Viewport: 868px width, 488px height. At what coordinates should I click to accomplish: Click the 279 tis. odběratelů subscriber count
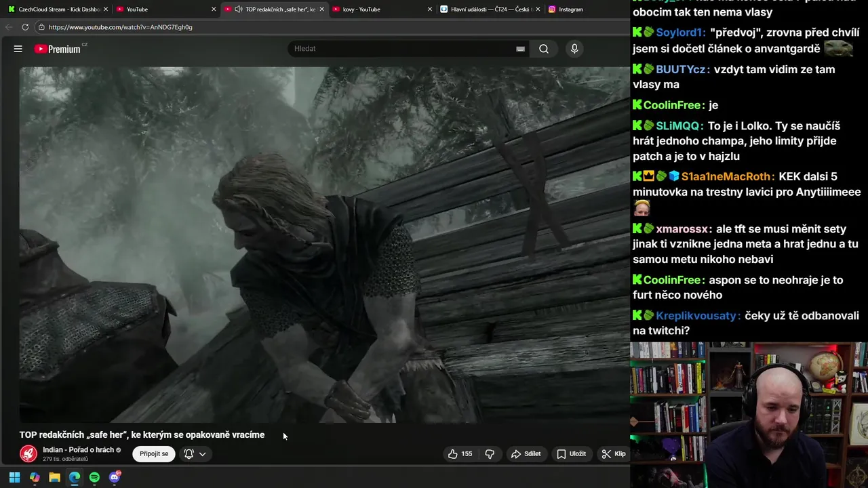[x=65, y=460]
